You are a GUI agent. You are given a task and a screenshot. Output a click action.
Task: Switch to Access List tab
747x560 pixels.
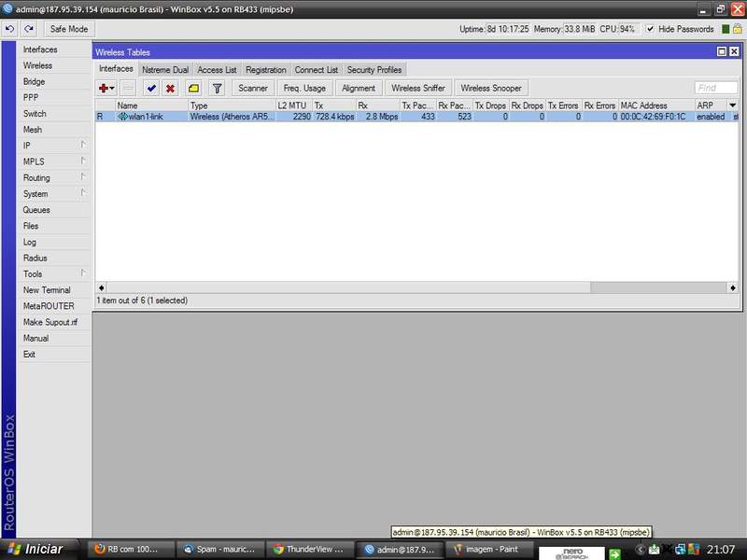click(217, 69)
